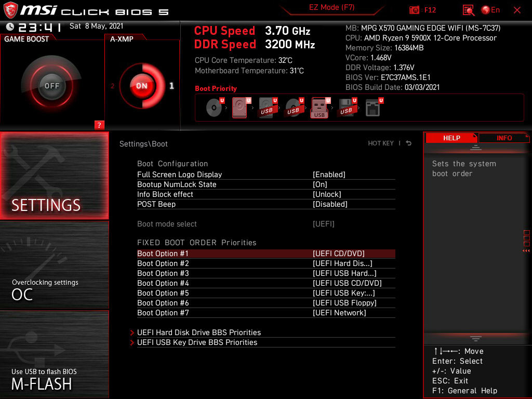Switch to the INFO tab

pos(504,138)
